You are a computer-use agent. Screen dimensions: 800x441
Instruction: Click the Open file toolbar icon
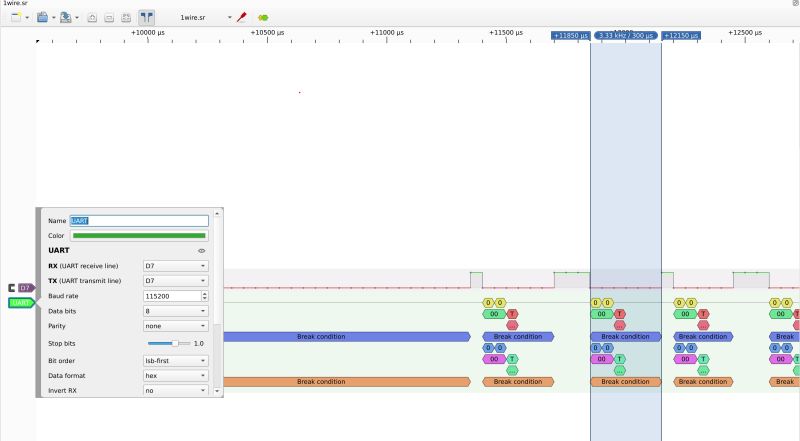point(42,17)
